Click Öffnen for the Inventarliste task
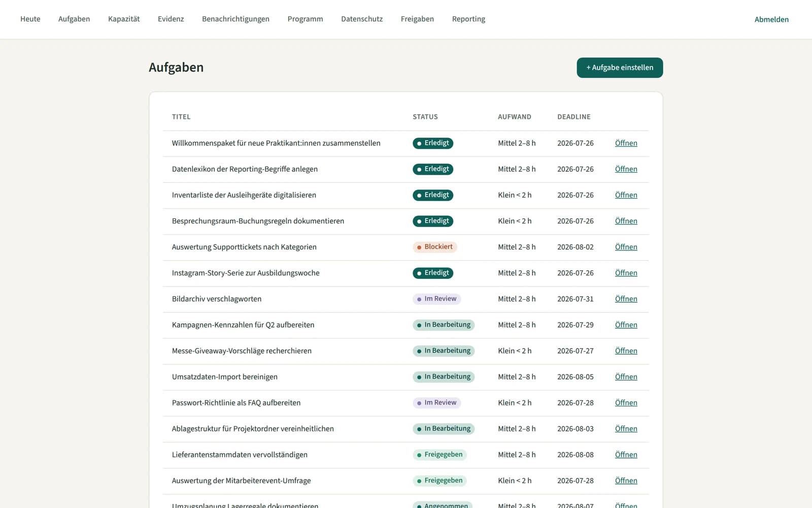This screenshot has width=812, height=508. tap(626, 195)
